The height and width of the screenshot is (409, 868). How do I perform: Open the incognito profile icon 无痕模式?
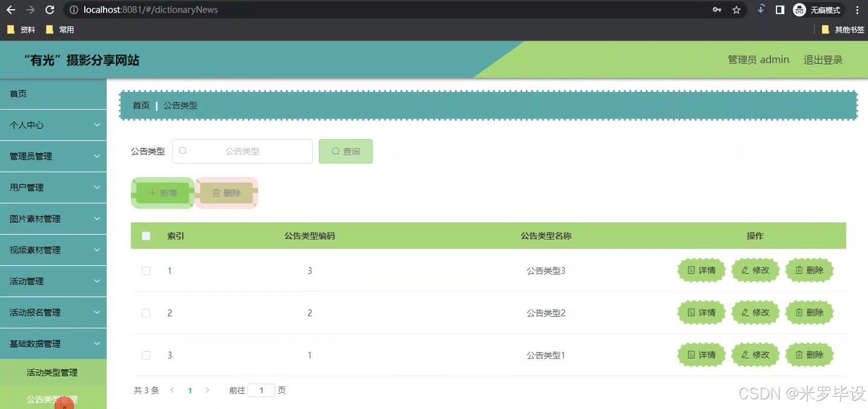coord(817,10)
